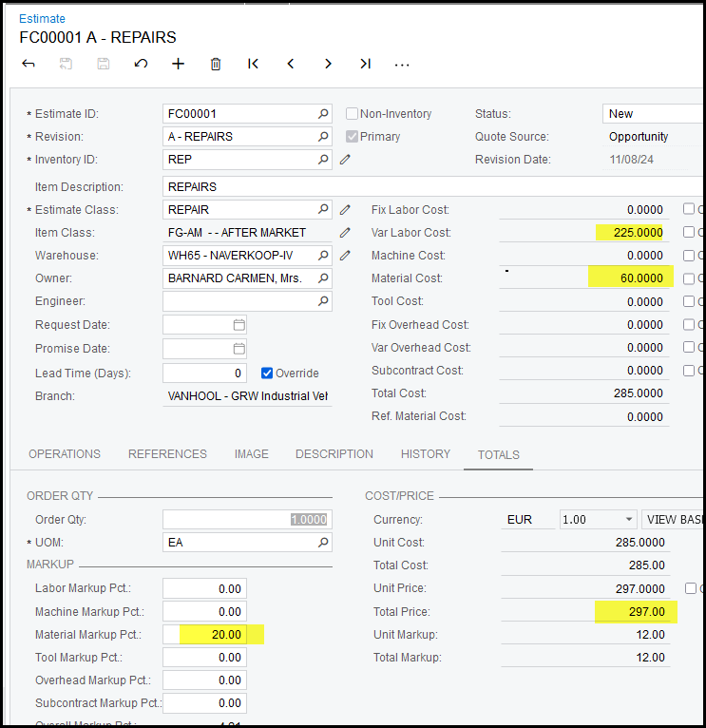Open the Status dropdown

654,114
